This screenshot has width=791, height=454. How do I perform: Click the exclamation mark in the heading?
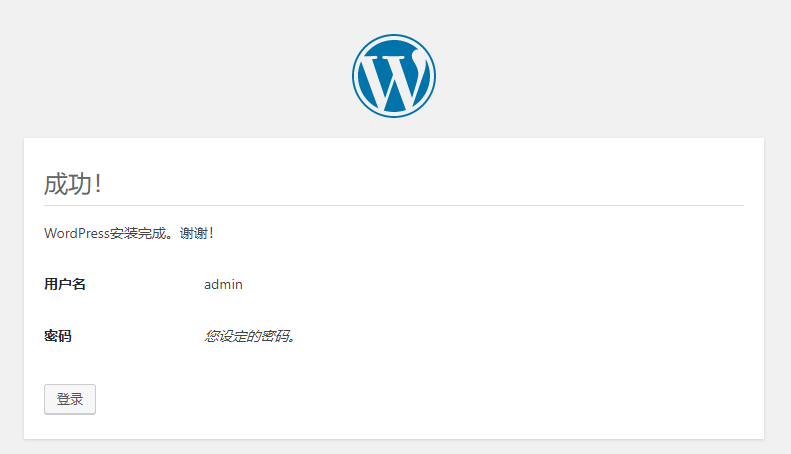click(98, 184)
